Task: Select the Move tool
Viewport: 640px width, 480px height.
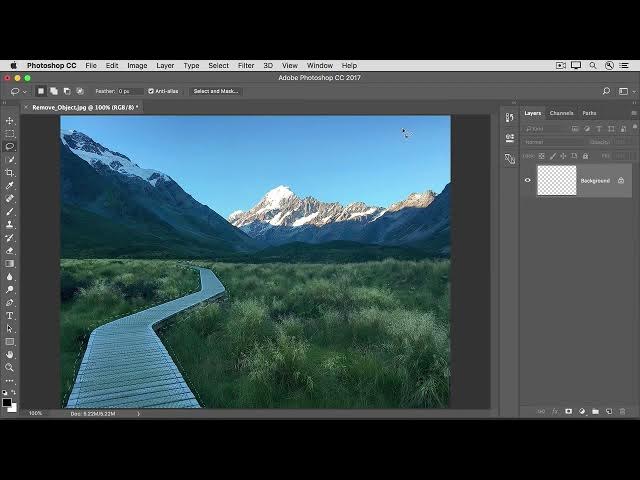Action: 10,121
